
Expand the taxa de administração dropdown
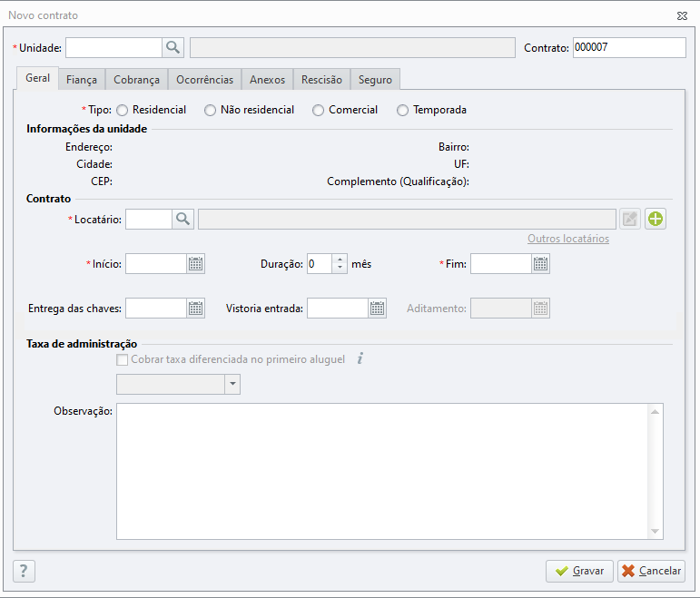(x=232, y=384)
